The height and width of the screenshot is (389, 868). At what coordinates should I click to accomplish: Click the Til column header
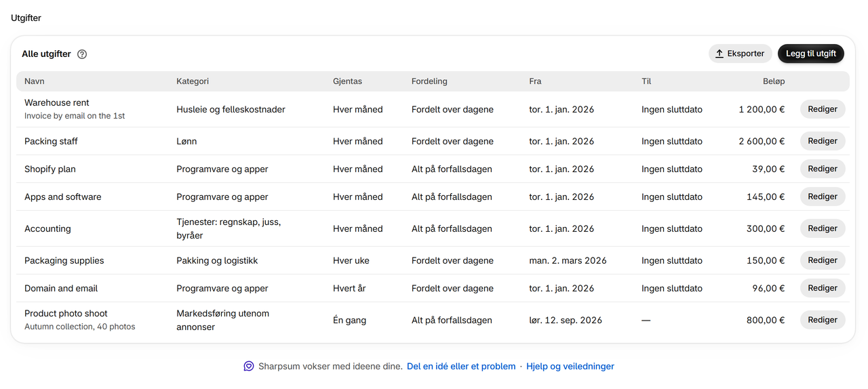click(x=646, y=81)
